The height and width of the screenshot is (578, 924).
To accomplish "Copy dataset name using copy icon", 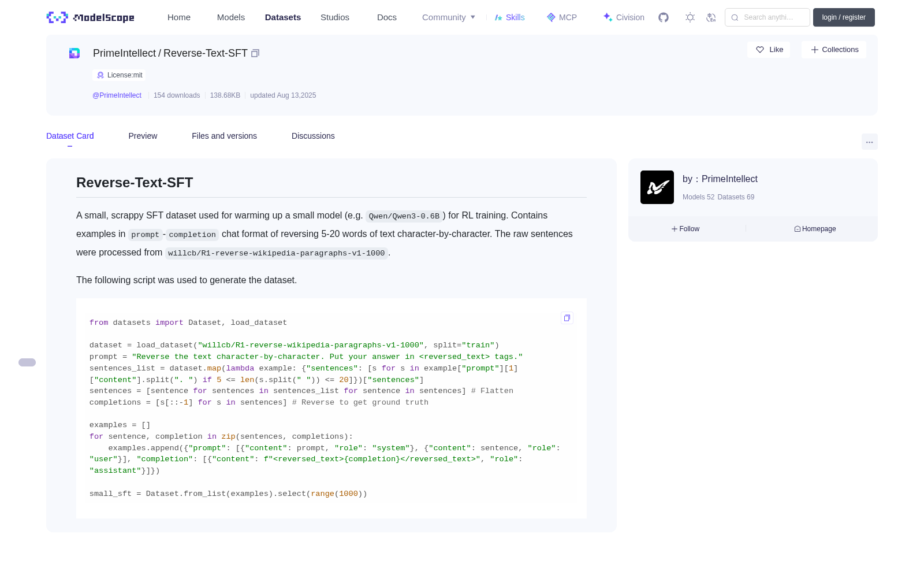I will click(255, 53).
